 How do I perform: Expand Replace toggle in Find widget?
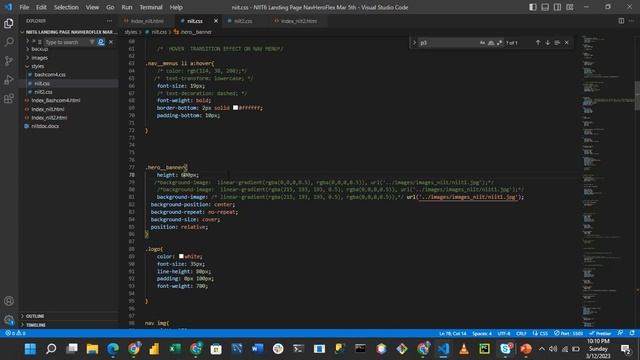pyautogui.click(x=414, y=42)
